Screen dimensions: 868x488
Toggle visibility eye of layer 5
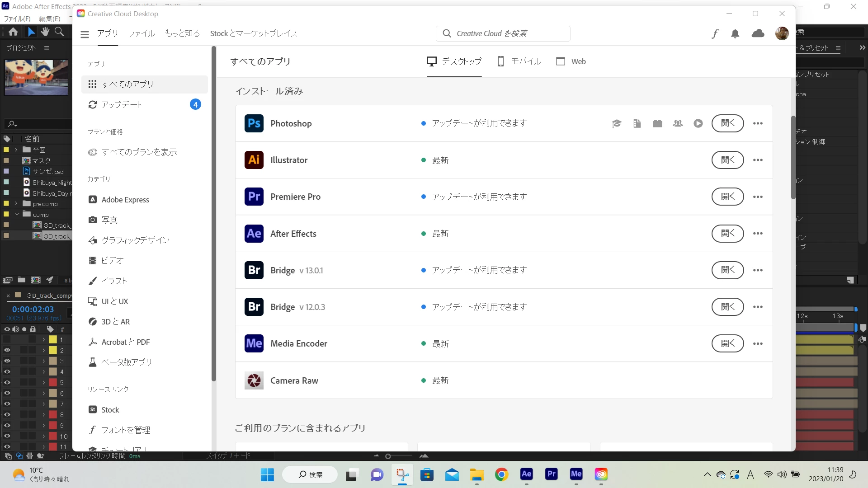pos(7,382)
